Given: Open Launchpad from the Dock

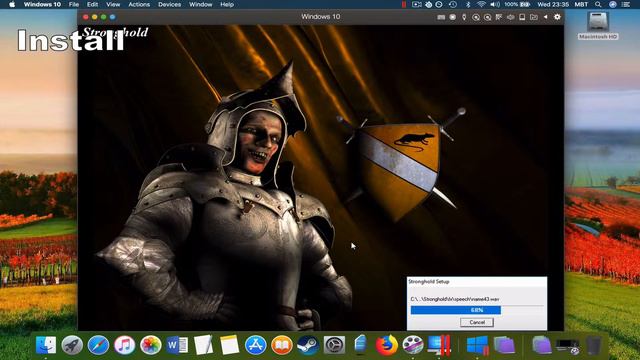Looking at the screenshot, I should tap(72, 345).
